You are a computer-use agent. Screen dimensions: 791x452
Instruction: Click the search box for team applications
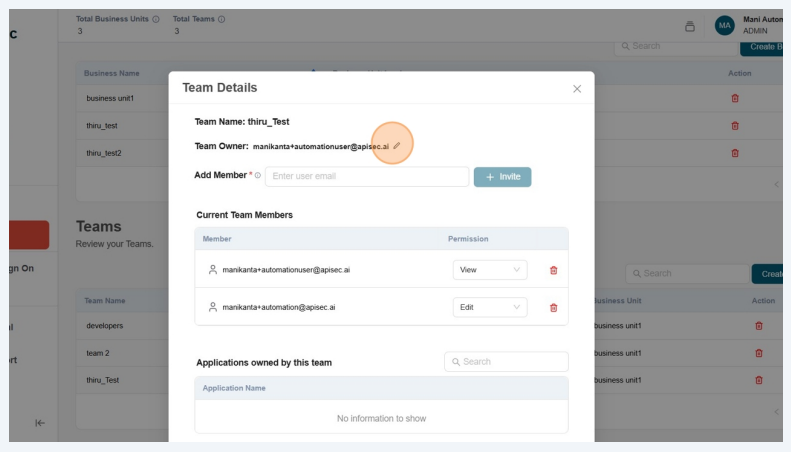506,362
